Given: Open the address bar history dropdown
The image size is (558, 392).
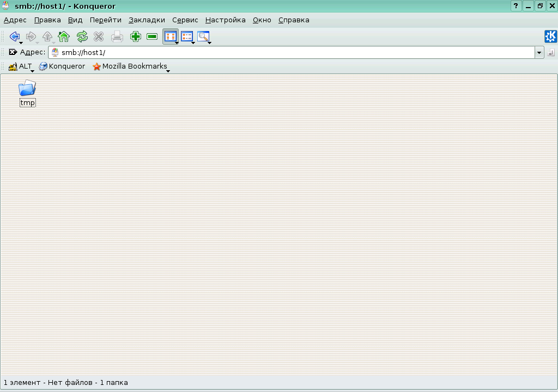Looking at the screenshot, I should tap(539, 52).
